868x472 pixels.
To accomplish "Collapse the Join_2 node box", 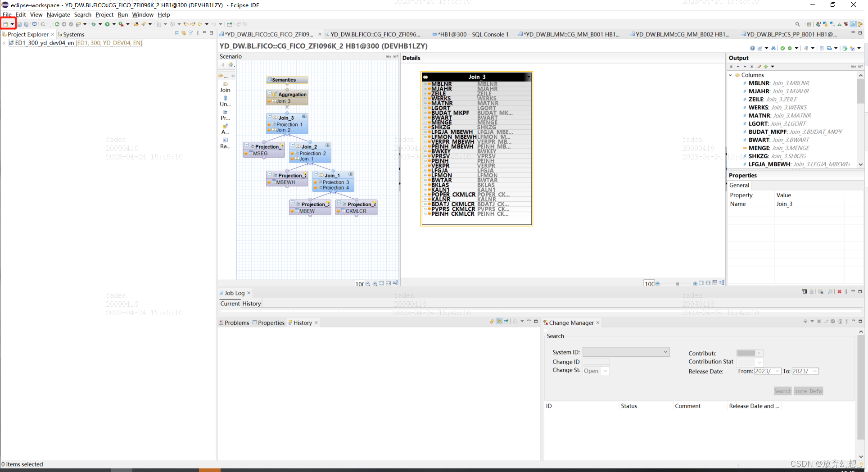I will point(293,145).
